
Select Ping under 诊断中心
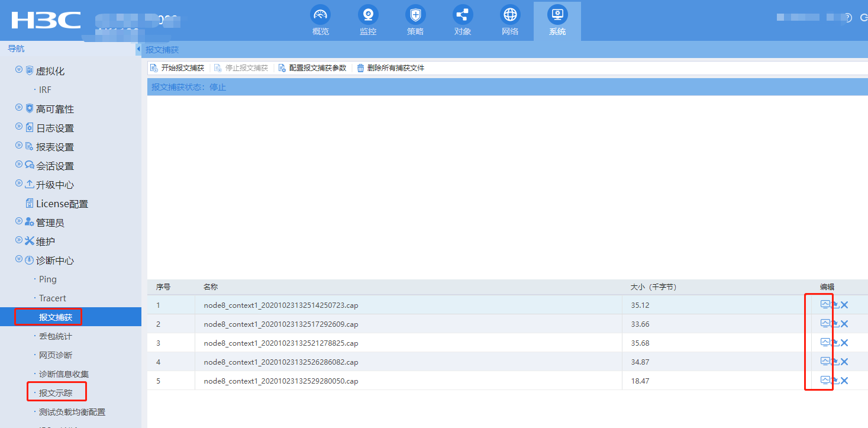point(47,279)
